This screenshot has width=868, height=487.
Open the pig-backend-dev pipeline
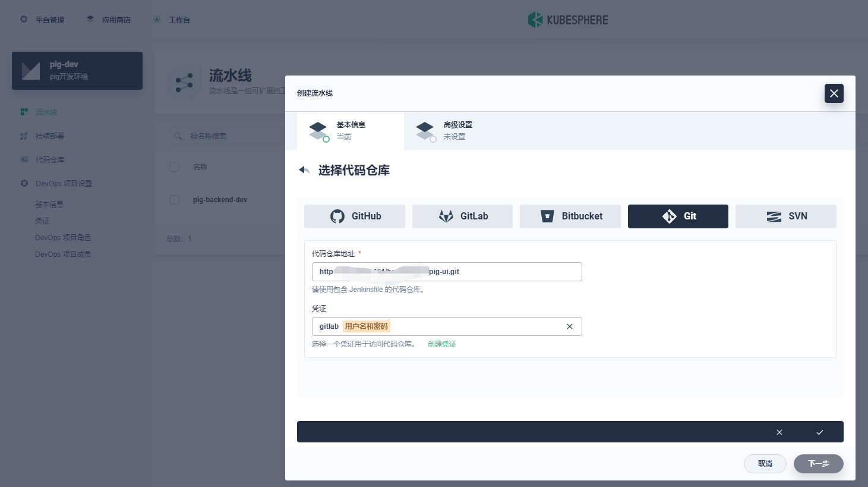220,200
